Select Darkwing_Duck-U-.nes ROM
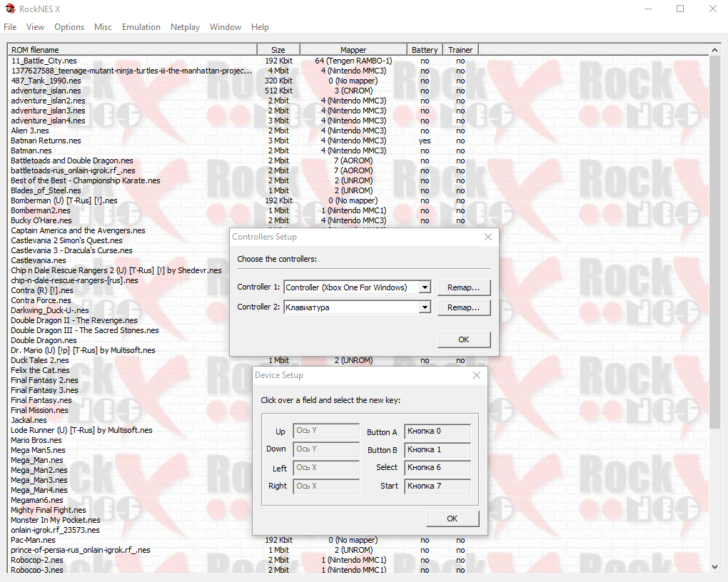 [x=50, y=310]
